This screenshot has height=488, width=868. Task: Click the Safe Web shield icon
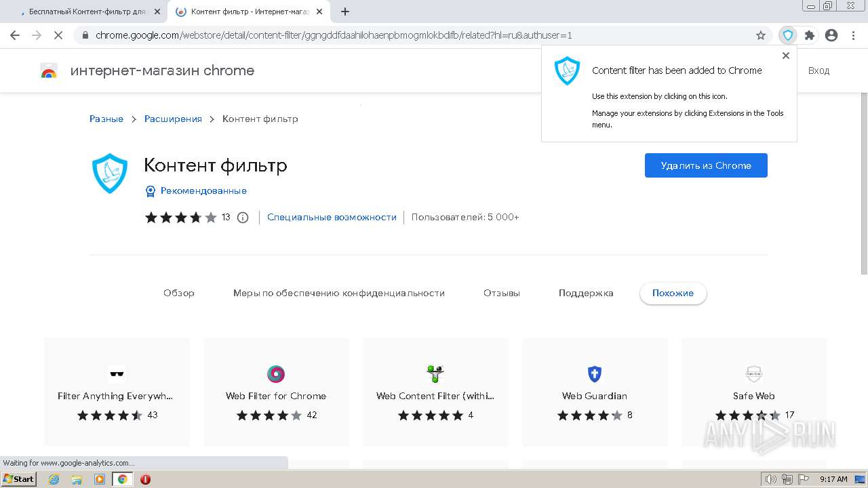coord(754,374)
